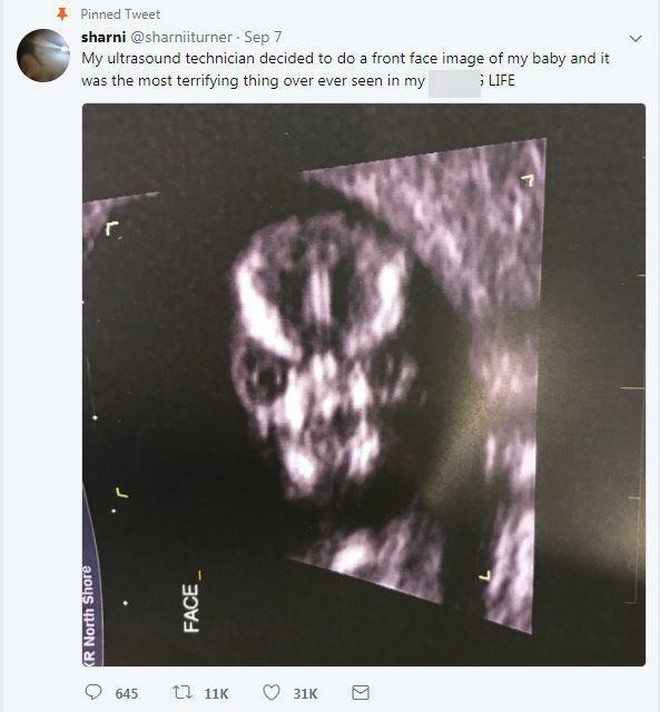The image size is (660, 712).
Task: Click the 645 replies count
Action: click(x=126, y=693)
